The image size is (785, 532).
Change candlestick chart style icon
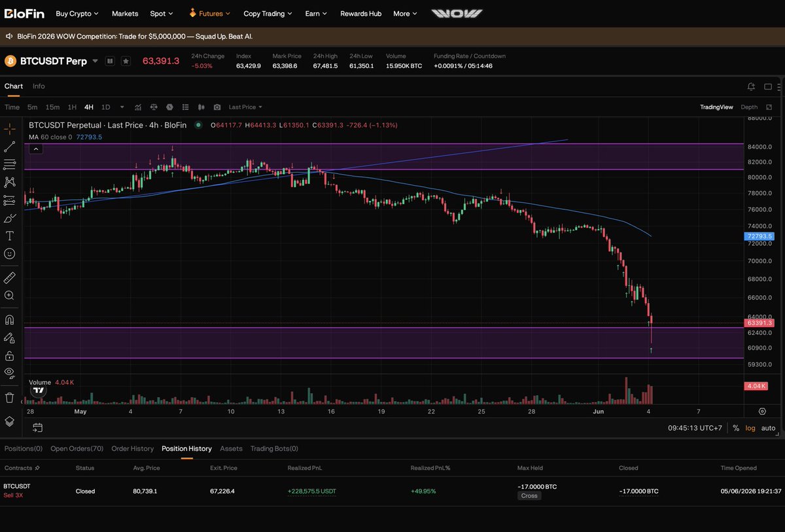pyautogui.click(x=201, y=107)
